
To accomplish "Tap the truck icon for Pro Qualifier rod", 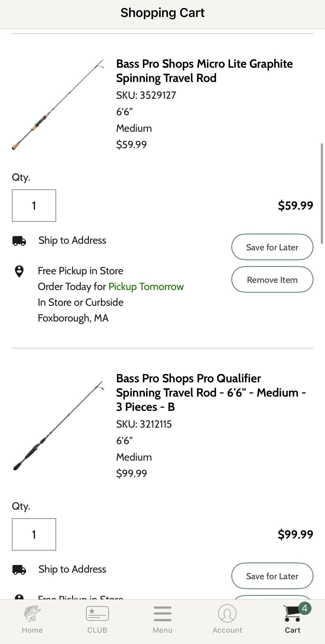I will tap(19, 570).
